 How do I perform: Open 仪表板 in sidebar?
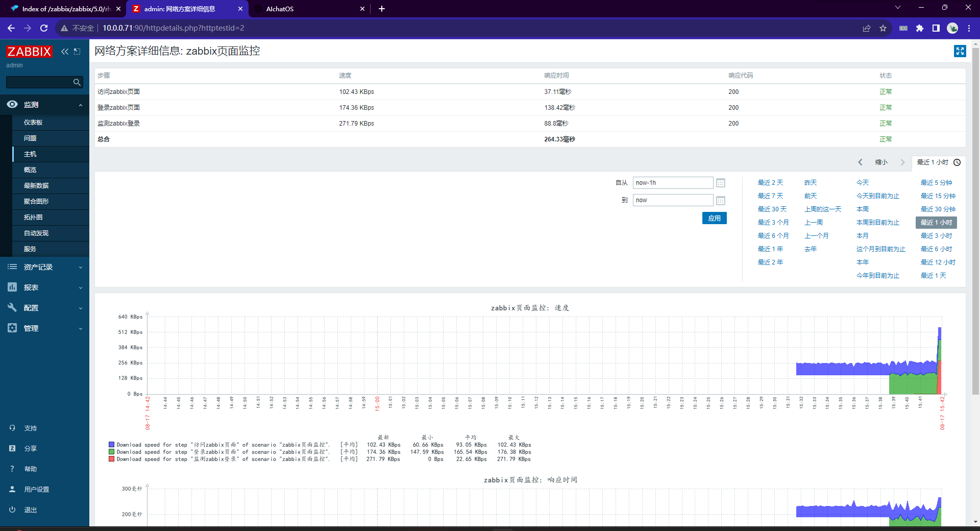[33, 123]
